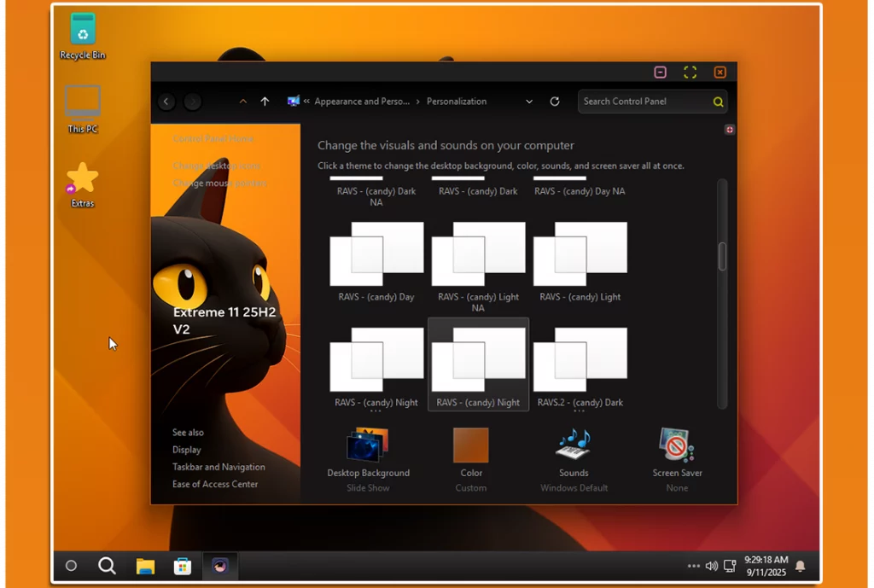874x588 pixels.
Task: Open the Ease of Access Center link
Action: pyautogui.click(x=215, y=484)
